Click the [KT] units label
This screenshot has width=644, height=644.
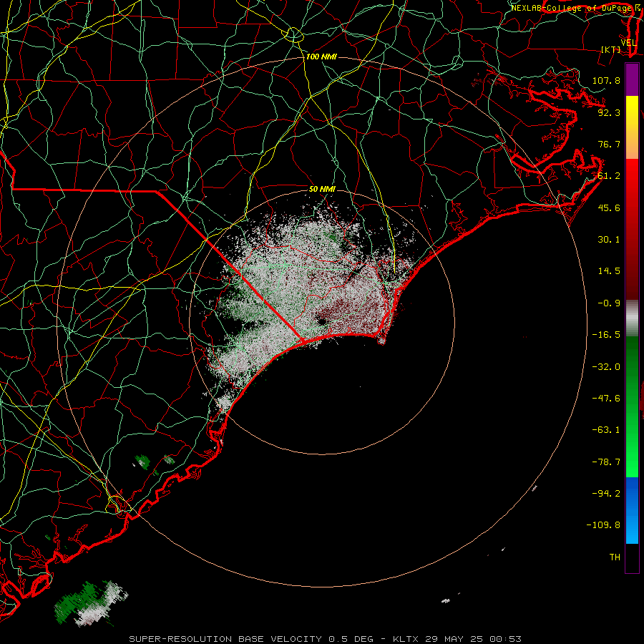tap(610, 49)
